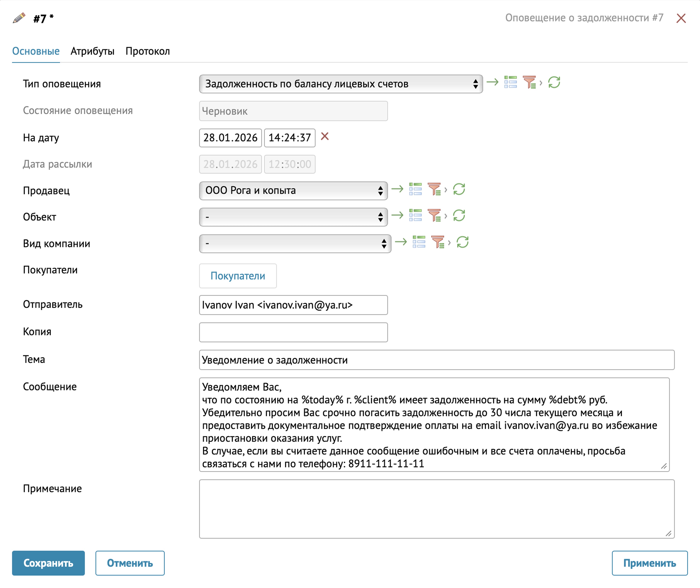Open the Протокол tab

click(148, 51)
